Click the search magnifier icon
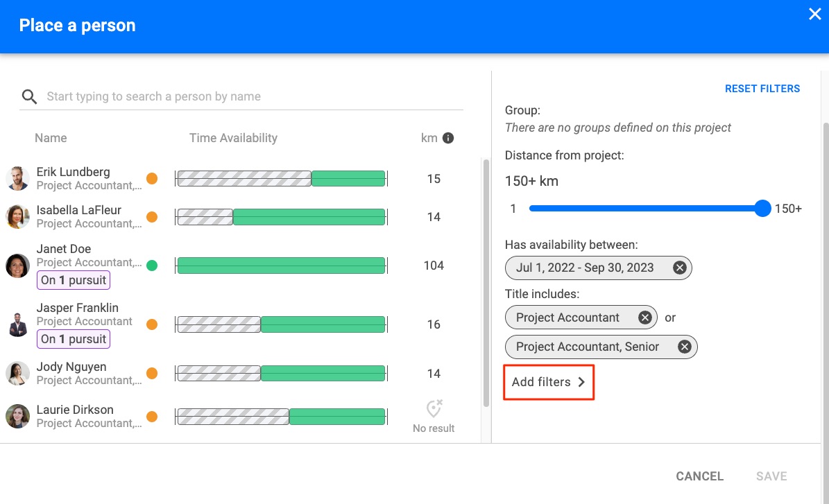Viewport: 829px width, 504px height. pyautogui.click(x=29, y=96)
